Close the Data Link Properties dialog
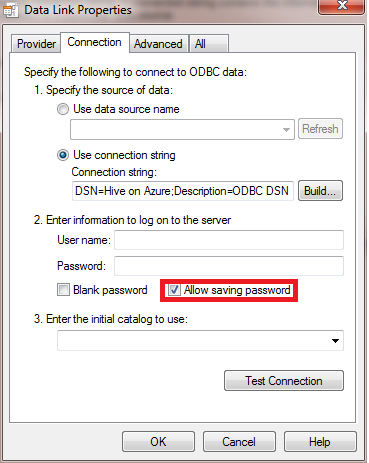This screenshot has height=463, width=369. [x=341, y=7]
